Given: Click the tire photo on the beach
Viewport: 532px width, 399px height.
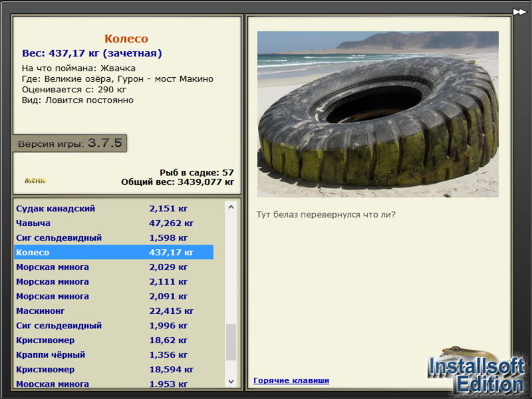Looking at the screenshot, I should click(378, 114).
